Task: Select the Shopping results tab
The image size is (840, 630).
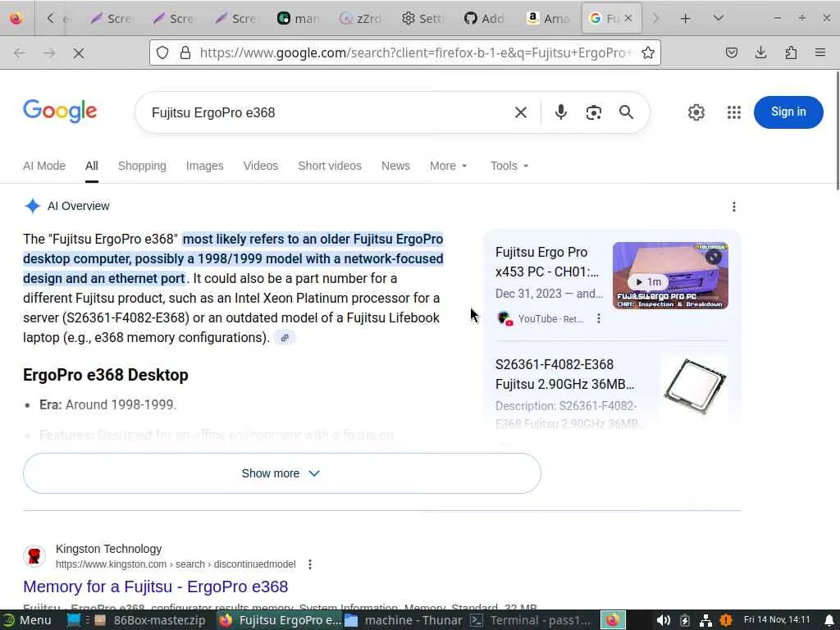Action: [x=142, y=166]
